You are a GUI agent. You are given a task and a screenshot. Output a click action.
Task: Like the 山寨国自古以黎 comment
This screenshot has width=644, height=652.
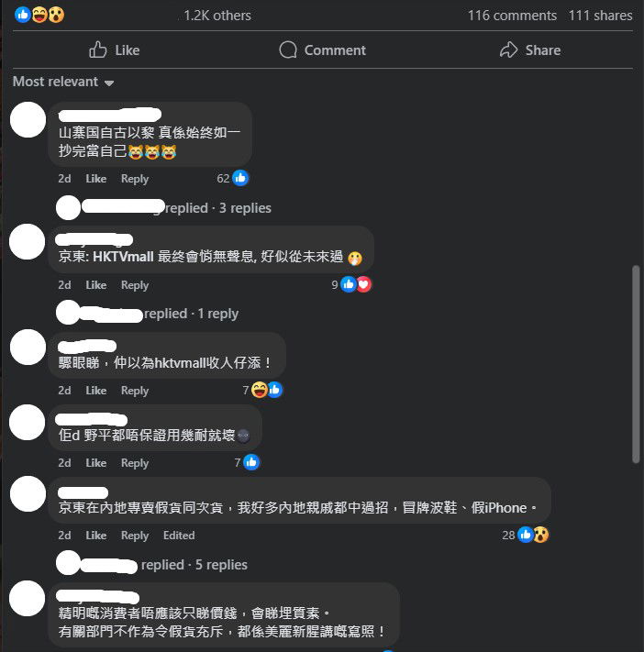pyautogui.click(x=96, y=179)
